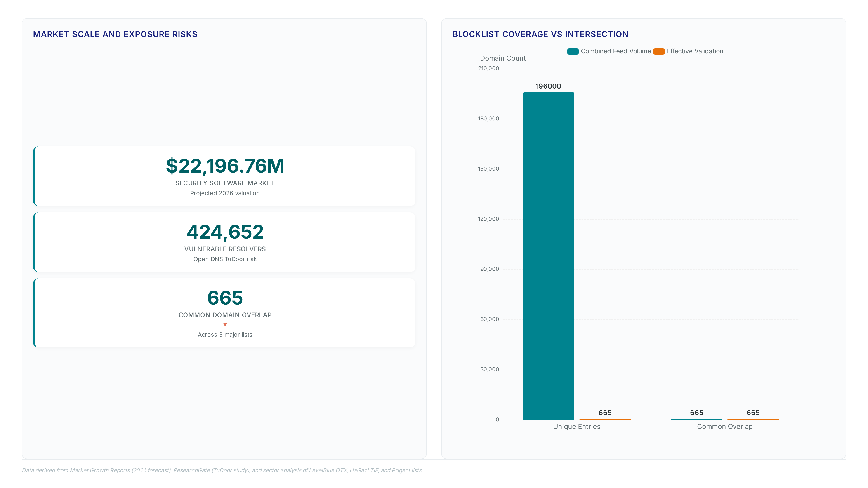868x488 pixels.
Task: Click the 60,000 y-axis tick
Action: click(489, 319)
